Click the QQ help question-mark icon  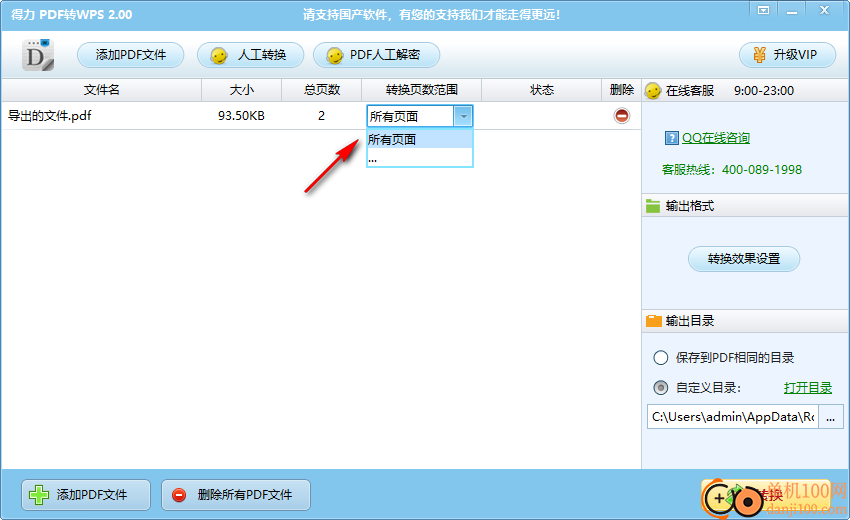point(671,138)
